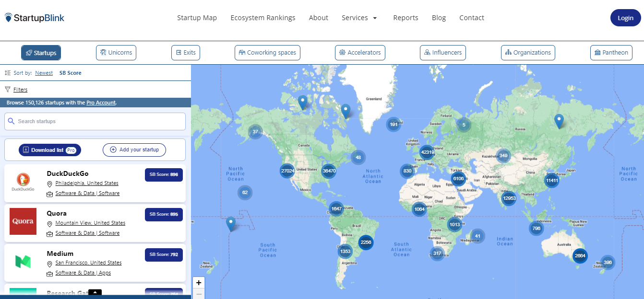Click the 349 cluster over Kazakhstan

pos(503,156)
